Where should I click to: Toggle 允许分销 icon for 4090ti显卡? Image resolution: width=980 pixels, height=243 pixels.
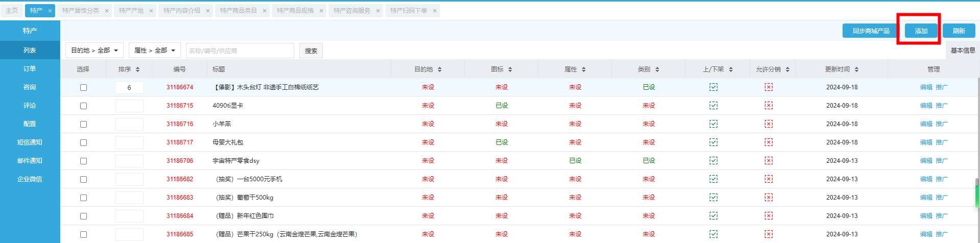(768, 106)
